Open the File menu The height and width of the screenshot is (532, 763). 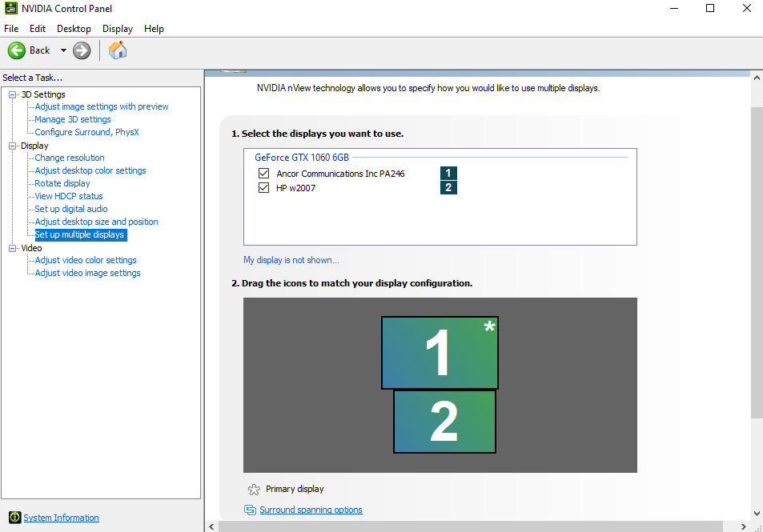tap(11, 29)
